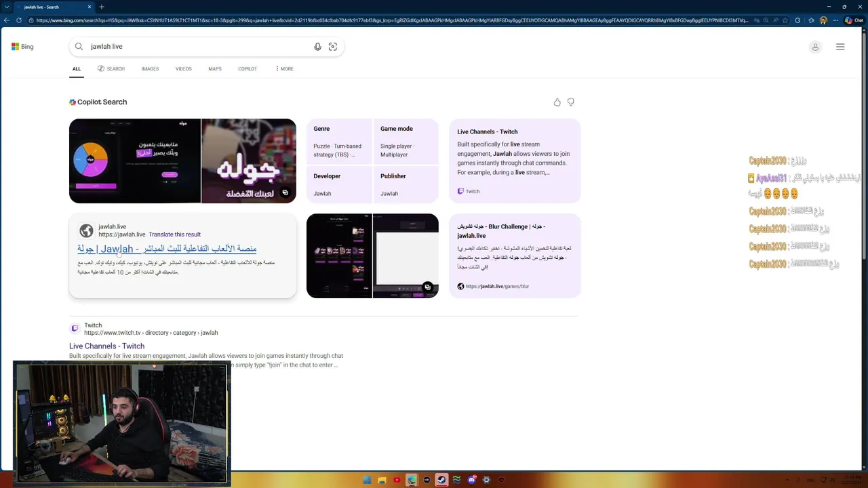Click jawlah.live site favicon
This screenshot has height=488, width=868.
click(x=86, y=230)
